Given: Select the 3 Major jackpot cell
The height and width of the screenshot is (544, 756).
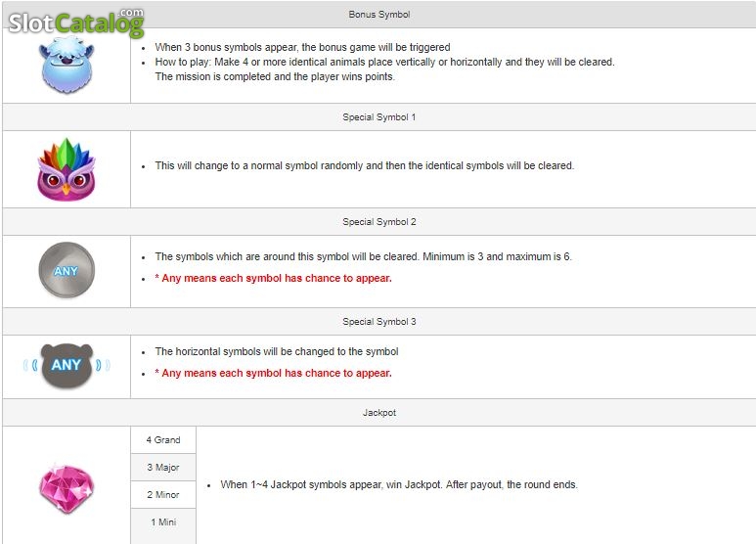Looking at the screenshot, I should pyautogui.click(x=163, y=468).
